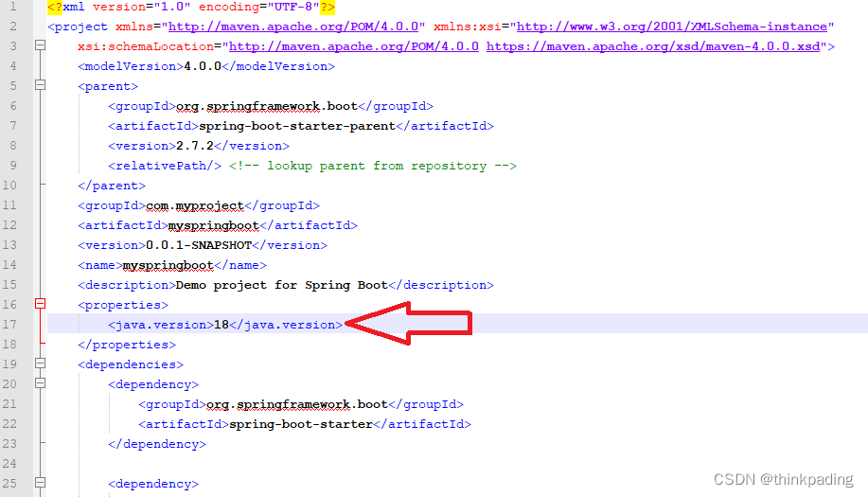Viewport: 868px width, 497px height.
Task: Click the opening properties tag on line 16
Action: tap(123, 305)
